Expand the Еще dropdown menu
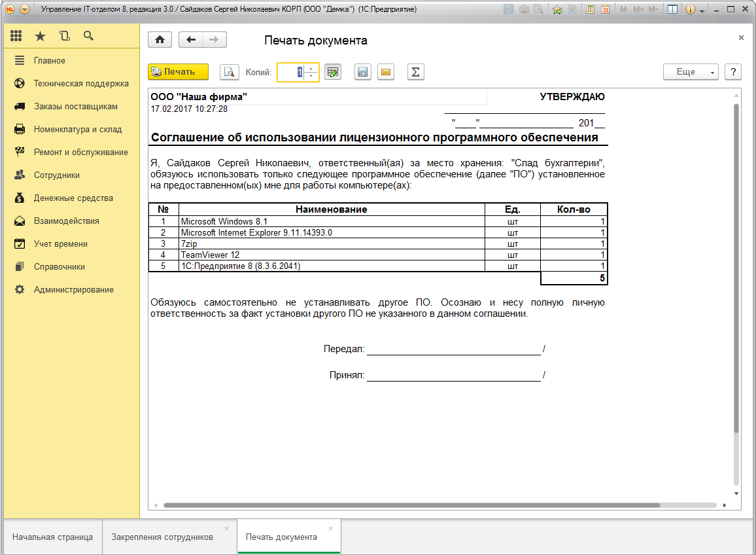 pyautogui.click(x=691, y=72)
